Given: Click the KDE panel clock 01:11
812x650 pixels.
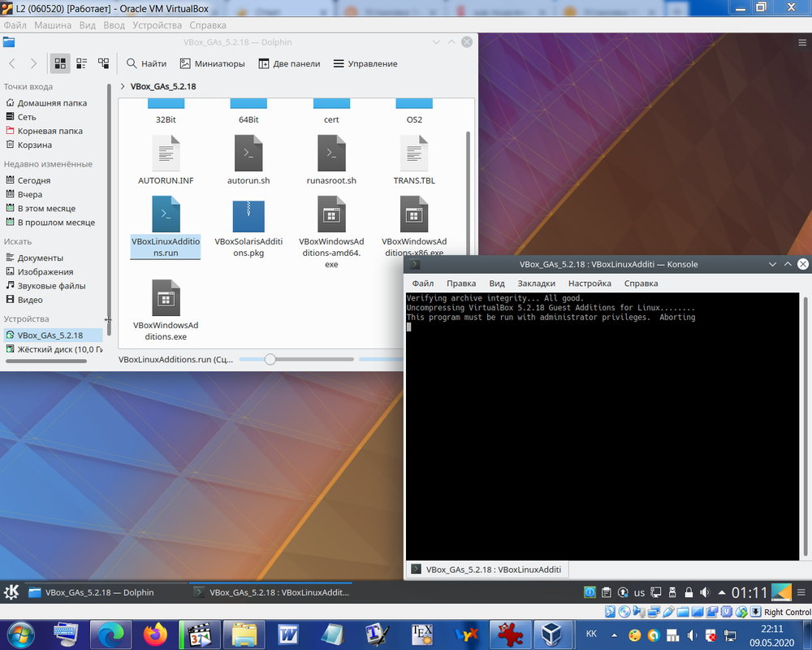Looking at the screenshot, I should coord(749,592).
